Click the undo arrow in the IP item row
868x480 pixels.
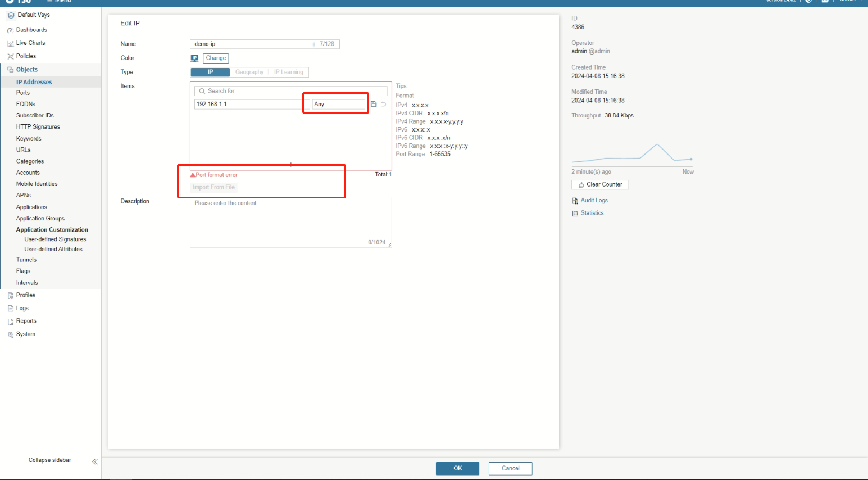tap(384, 104)
